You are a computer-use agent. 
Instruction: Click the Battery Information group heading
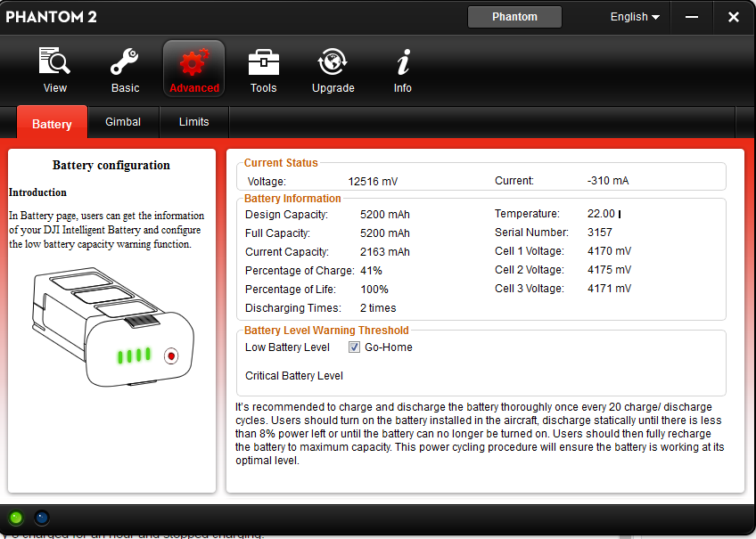[292, 199]
